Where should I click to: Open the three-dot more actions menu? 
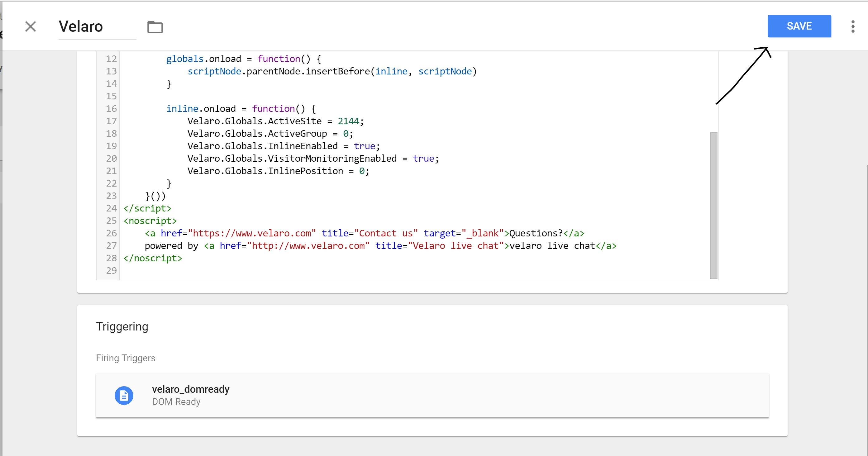click(x=852, y=26)
